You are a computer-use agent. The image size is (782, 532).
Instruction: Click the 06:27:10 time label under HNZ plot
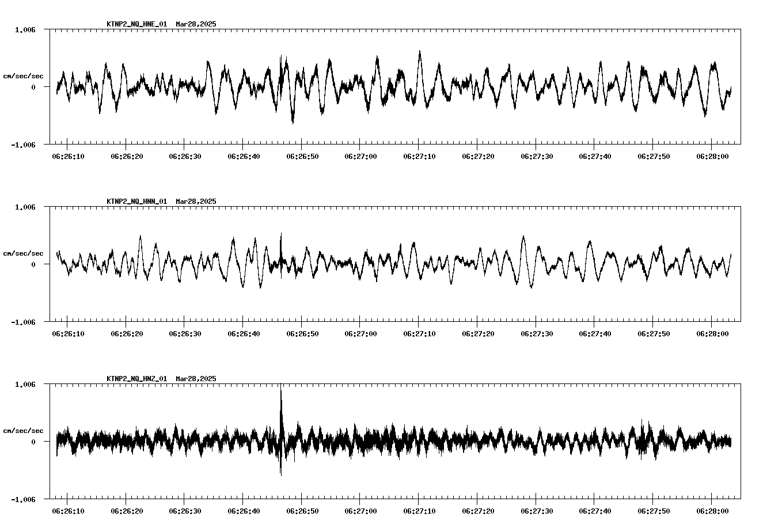pyautogui.click(x=419, y=511)
